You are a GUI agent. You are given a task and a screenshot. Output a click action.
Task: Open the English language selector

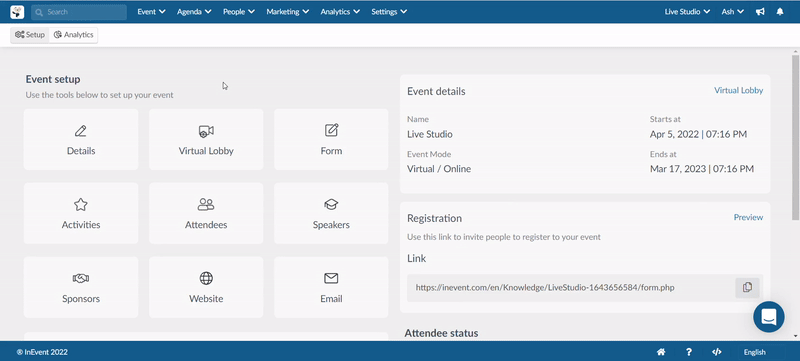[x=755, y=352]
